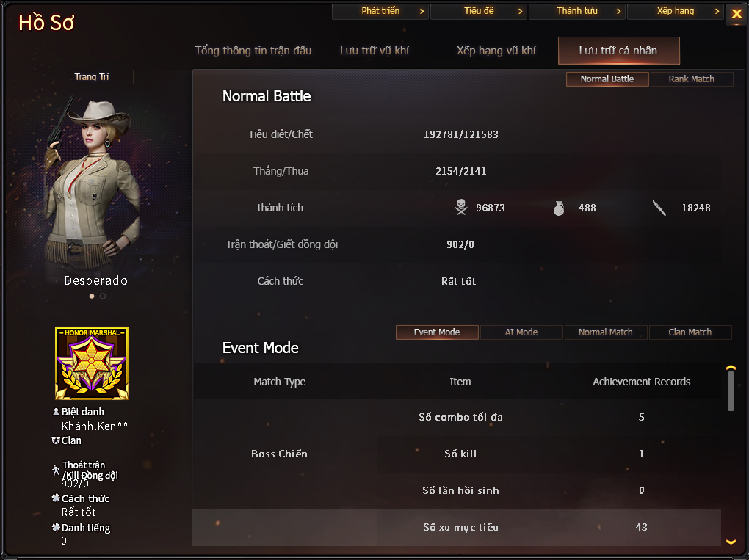Click the skull kills icon
This screenshot has width=749, height=560.
(461, 207)
